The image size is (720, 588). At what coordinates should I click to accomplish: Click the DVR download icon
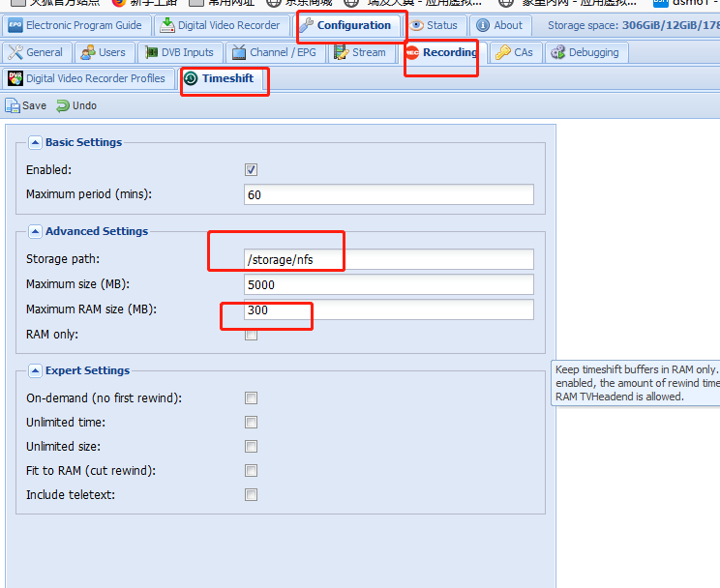[167, 25]
